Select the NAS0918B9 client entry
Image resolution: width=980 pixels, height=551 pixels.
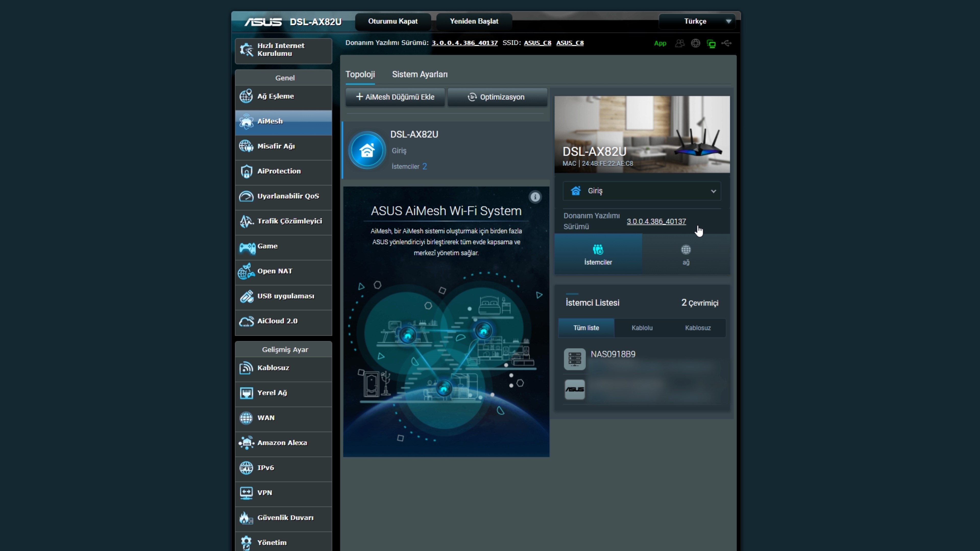(642, 359)
